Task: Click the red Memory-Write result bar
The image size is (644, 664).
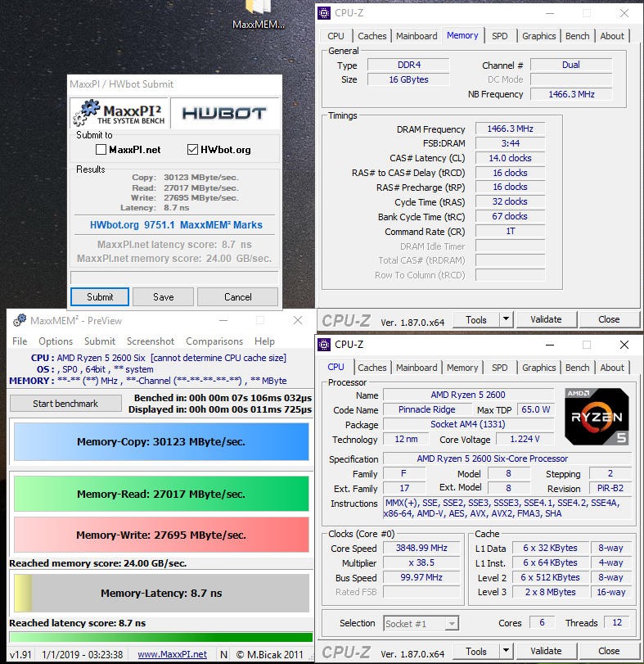Action: [x=161, y=535]
